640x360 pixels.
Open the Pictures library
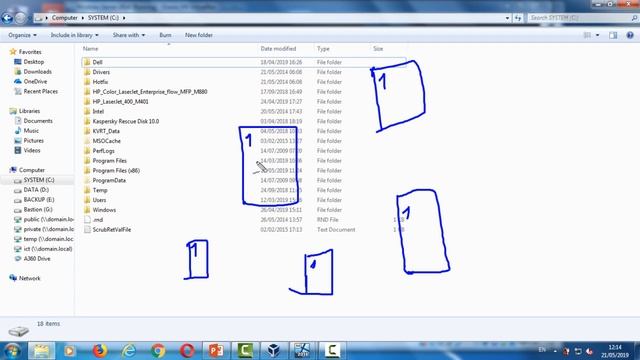pos(29,140)
